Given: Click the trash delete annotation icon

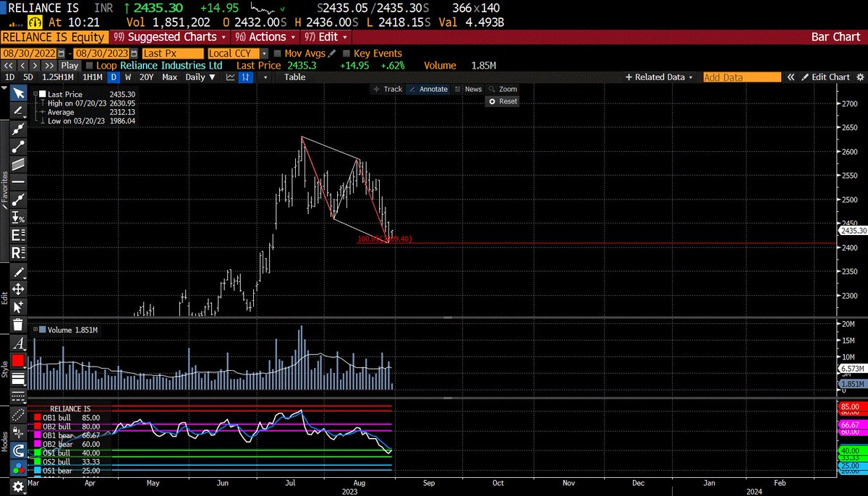Looking at the screenshot, I should [19, 325].
